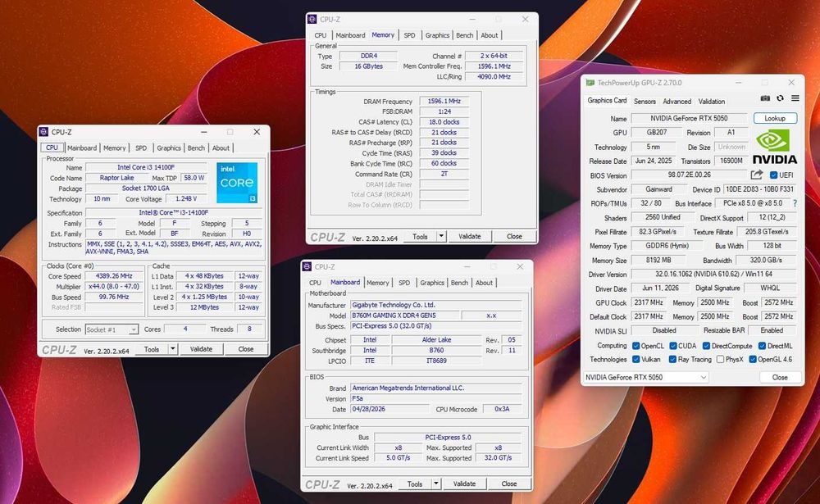The width and height of the screenshot is (820, 504).
Task: Click the GPU name field RTX 5050
Action: click(689, 118)
